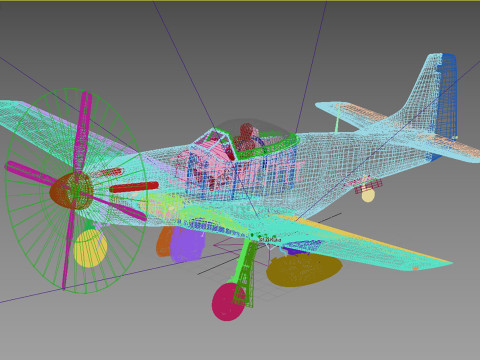Screen dimensions: 480x360
Task: Select the red exhaust pipe object
Action: pyautogui.click(x=134, y=187)
